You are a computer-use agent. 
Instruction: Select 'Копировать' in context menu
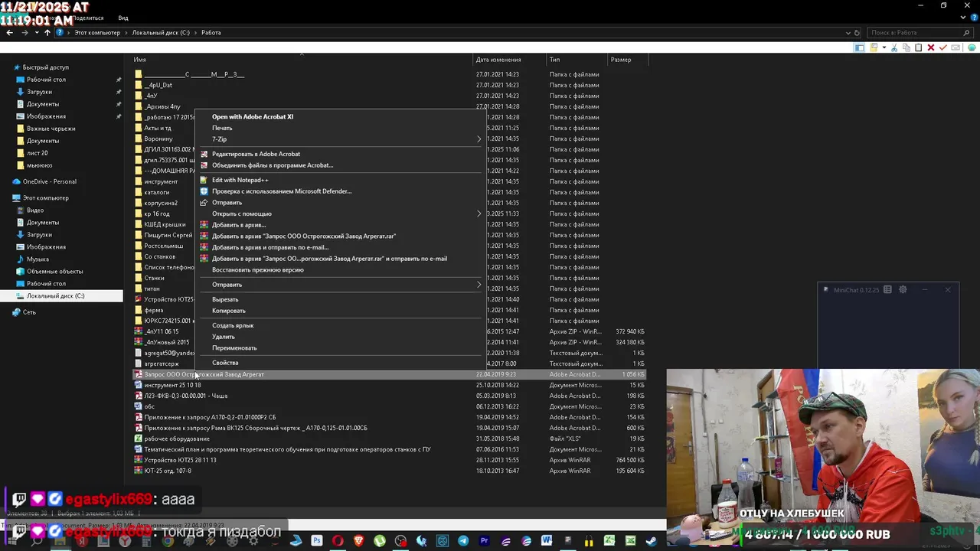(x=229, y=311)
